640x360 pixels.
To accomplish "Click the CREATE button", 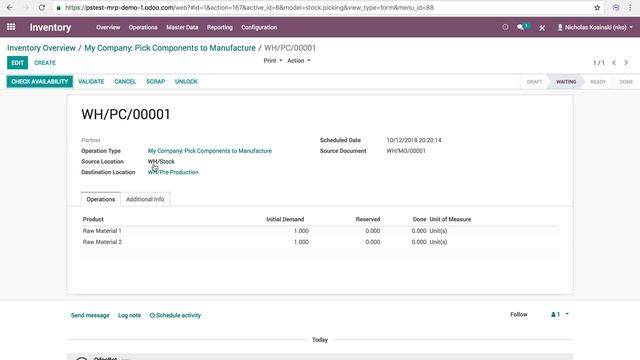I will click(x=45, y=63).
